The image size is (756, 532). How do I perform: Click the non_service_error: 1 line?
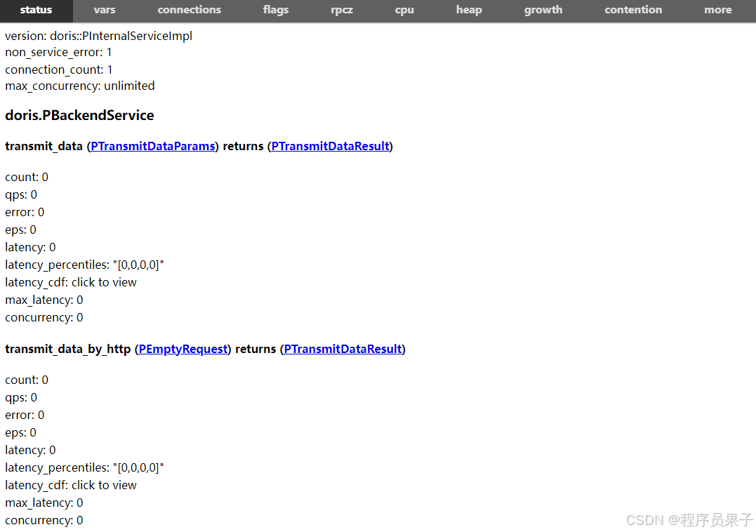pyautogui.click(x=58, y=53)
